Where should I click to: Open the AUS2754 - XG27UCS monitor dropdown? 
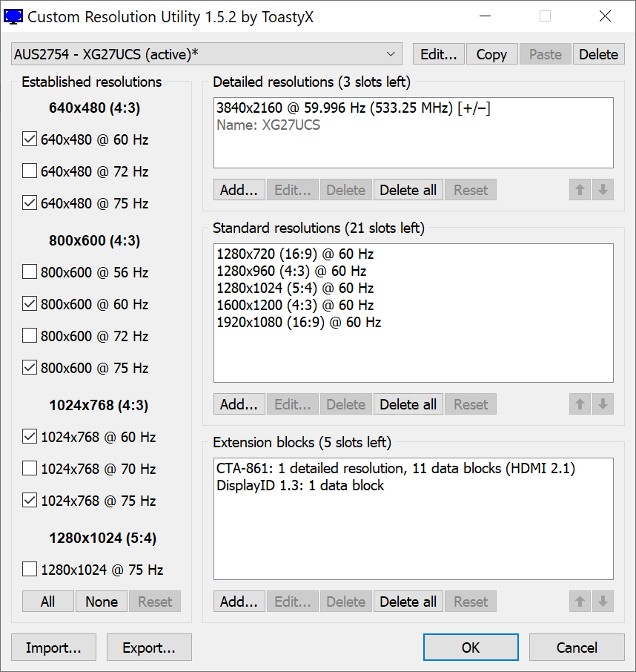click(x=206, y=54)
